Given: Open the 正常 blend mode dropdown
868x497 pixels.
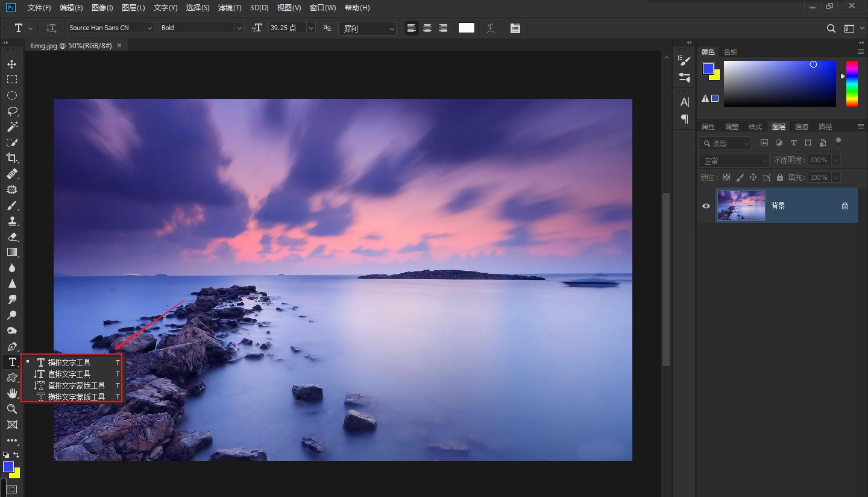Looking at the screenshot, I should pyautogui.click(x=734, y=160).
